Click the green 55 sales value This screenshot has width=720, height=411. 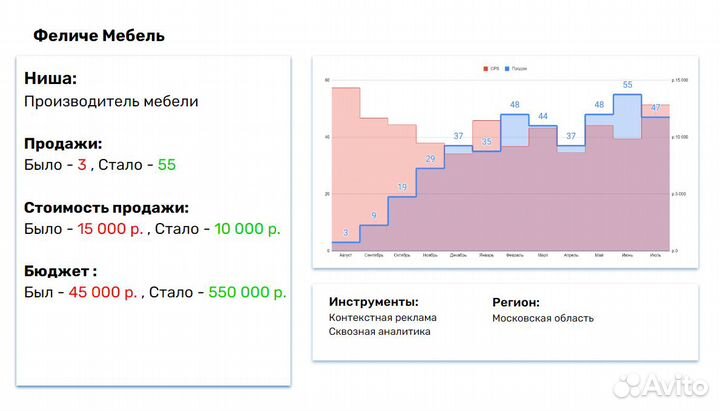click(x=166, y=164)
